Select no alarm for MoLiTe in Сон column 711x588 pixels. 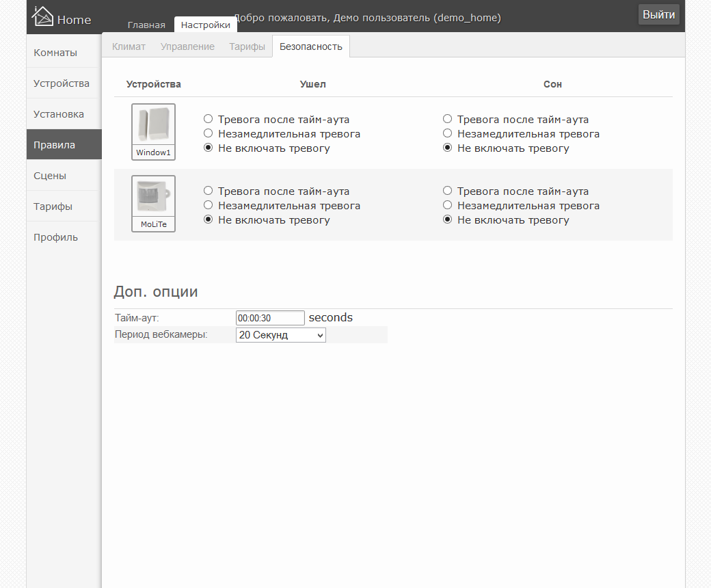click(448, 219)
